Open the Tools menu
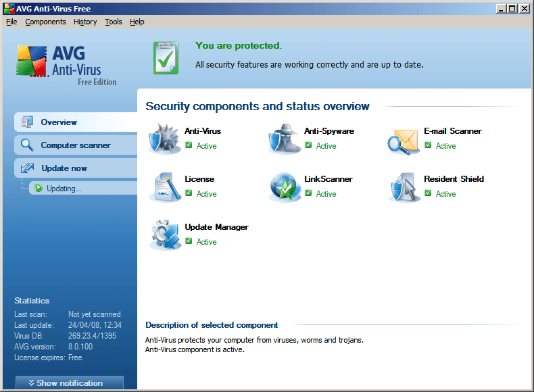 pyautogui.click(x=113, y=22)
